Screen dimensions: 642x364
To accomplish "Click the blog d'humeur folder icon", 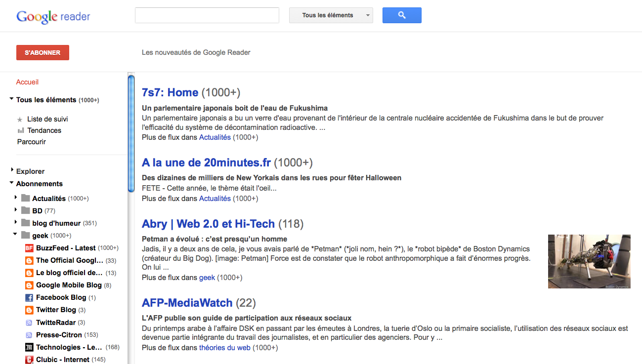I will click(x=26, y=223).
